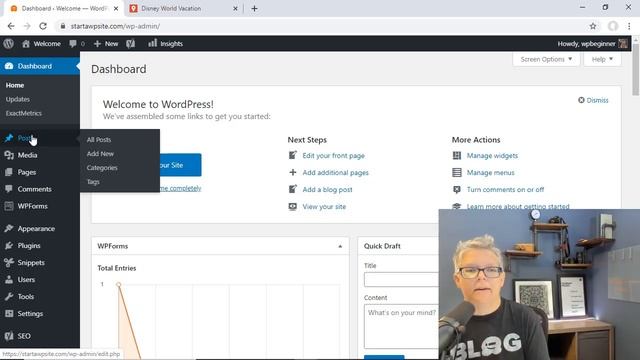Open the Yoast SEO icon in admin bar
This screenshot has width=640, height=360.
pos(131,44)
